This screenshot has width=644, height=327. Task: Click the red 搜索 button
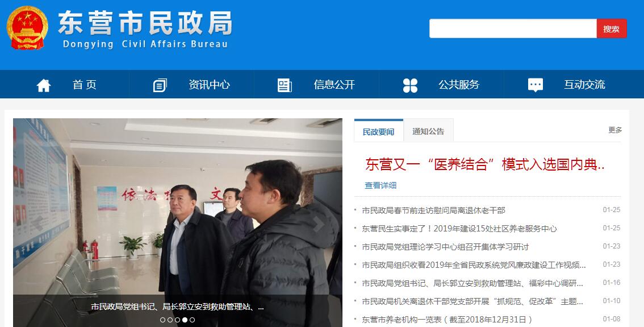(612, 28)
